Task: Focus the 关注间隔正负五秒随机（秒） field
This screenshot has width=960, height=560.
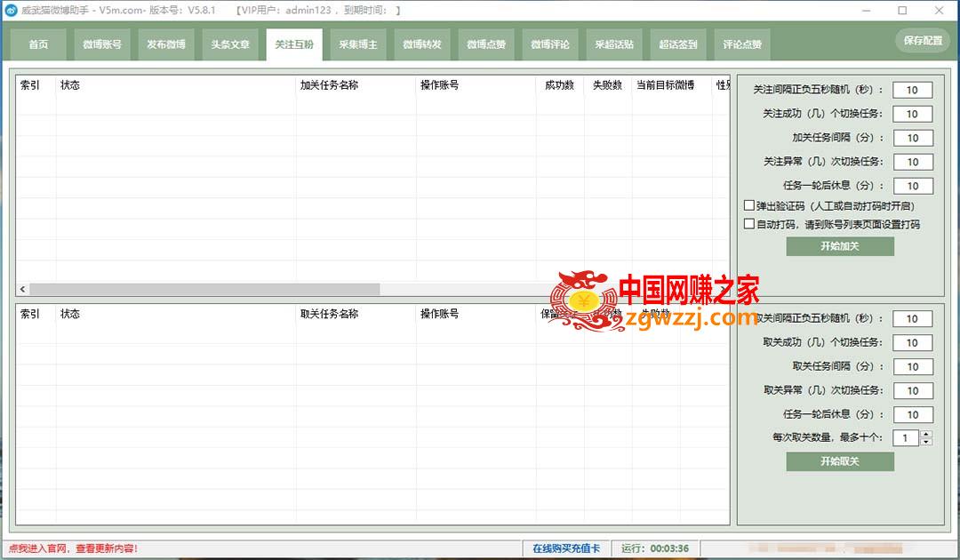Action: tap(912, 90)
